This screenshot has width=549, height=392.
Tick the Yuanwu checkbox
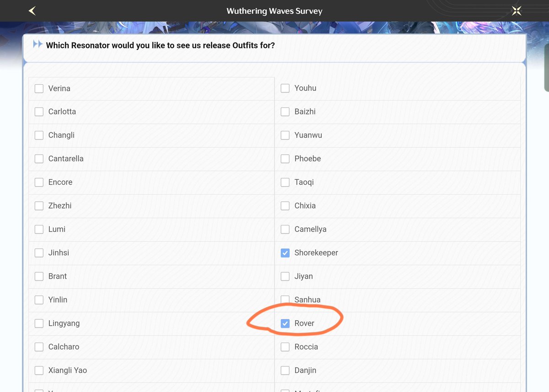pos(285,135)
